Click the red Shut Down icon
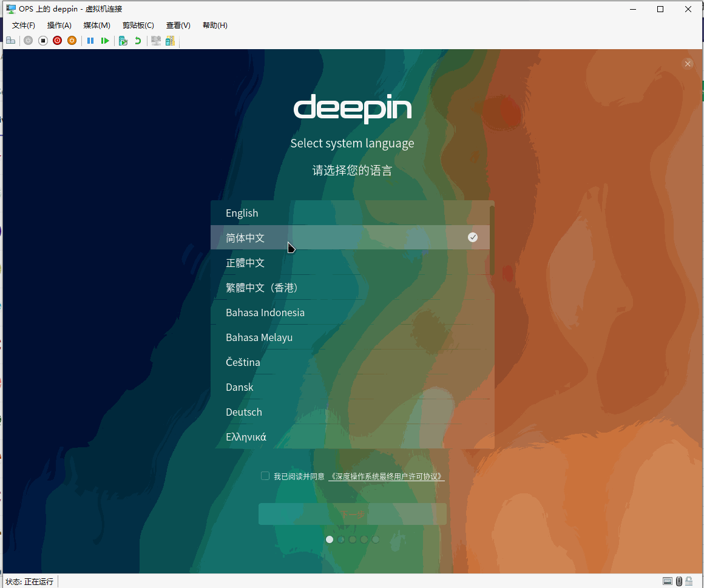704x588 pixels. (58, 41)
